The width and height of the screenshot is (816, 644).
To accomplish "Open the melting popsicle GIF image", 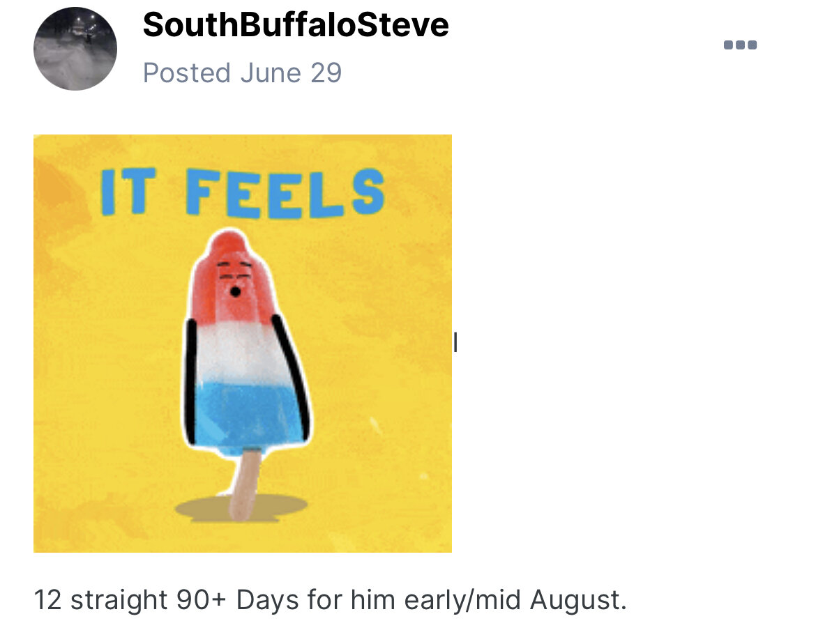I will tap(243, 344).
